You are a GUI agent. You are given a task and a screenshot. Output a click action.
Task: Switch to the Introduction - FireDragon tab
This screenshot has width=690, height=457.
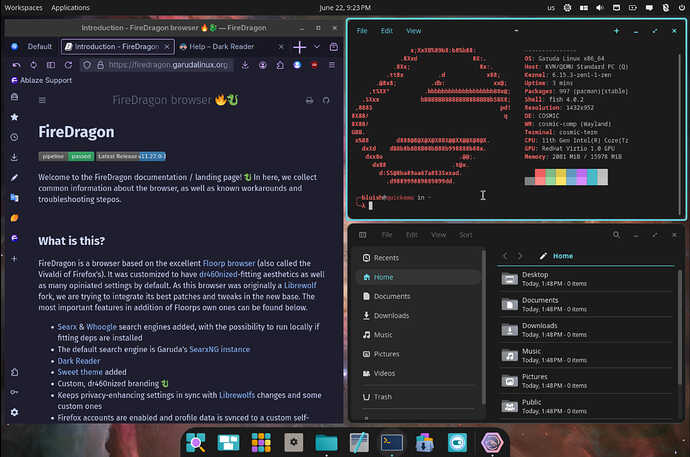117,47
